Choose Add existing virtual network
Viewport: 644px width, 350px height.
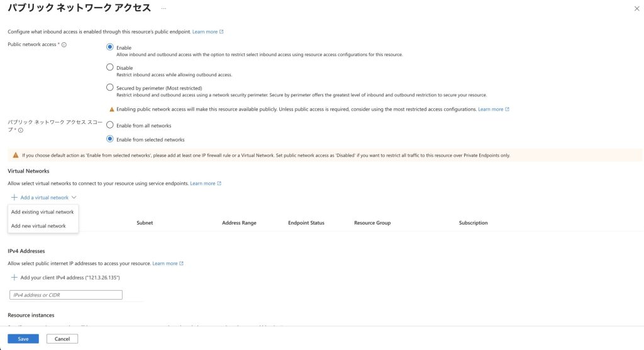43,212
